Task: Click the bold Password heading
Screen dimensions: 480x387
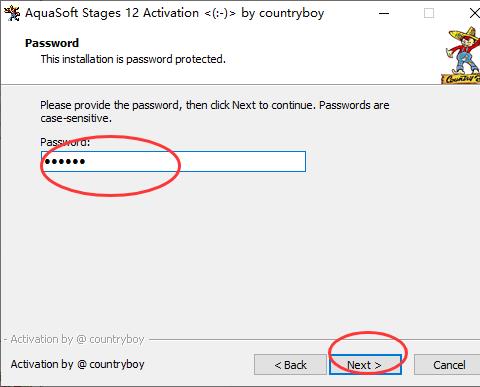Action: pyautogui.click(x=52, y=43)
